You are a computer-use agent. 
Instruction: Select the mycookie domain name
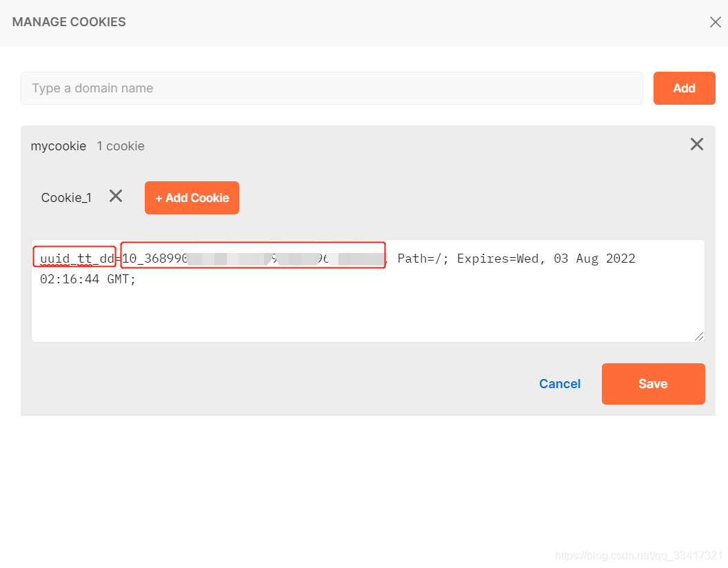(x=59, y=146)
